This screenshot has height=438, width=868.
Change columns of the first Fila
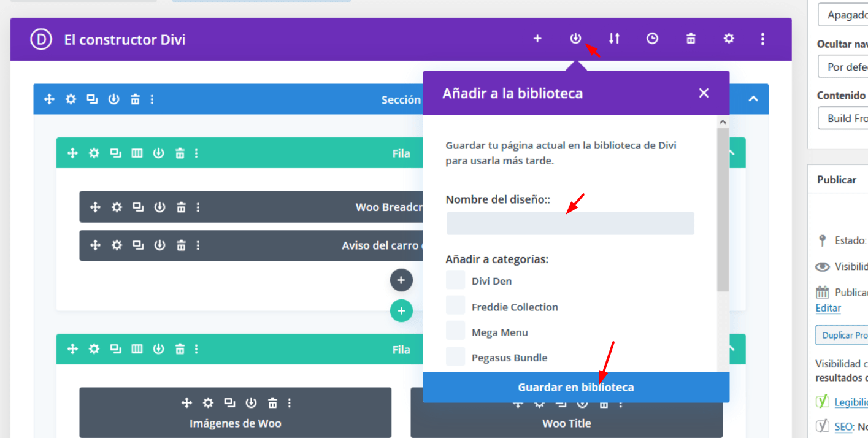(x=137, y=153)
